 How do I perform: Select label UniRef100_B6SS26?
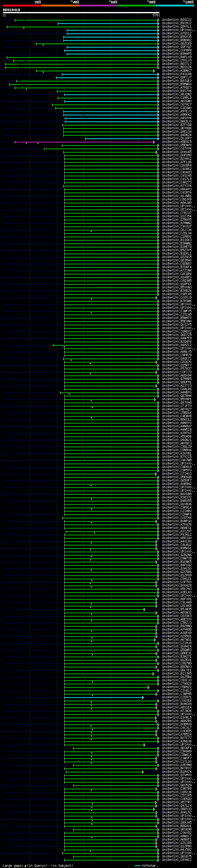coord(176,67)
